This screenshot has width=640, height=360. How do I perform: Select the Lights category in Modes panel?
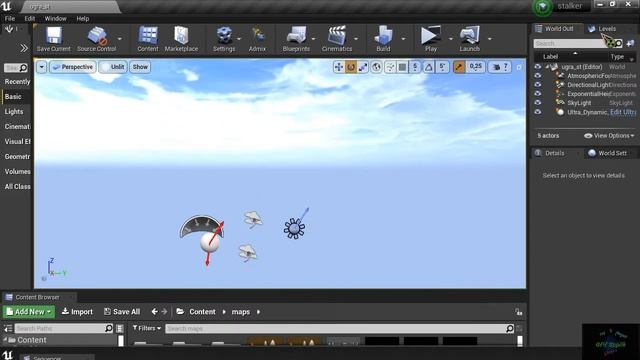14,111
